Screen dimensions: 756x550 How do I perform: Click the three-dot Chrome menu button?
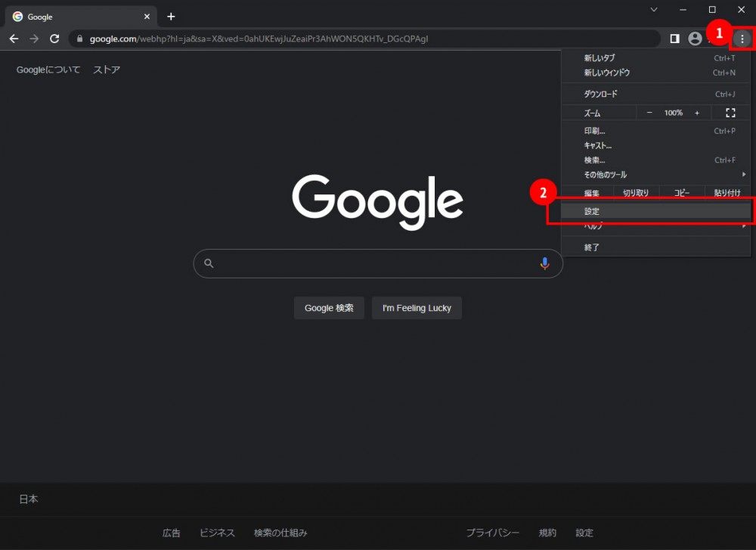click(742, 39)
